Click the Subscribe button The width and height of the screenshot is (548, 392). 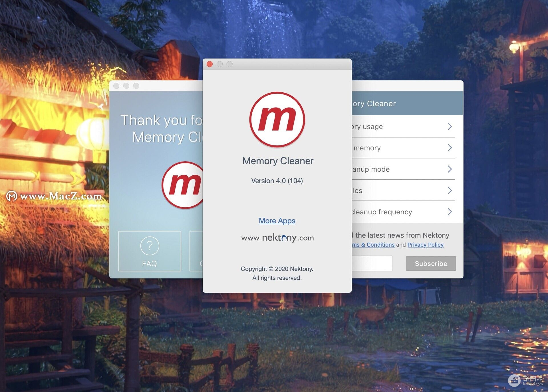pyautogui.click(x=431, y=263)
